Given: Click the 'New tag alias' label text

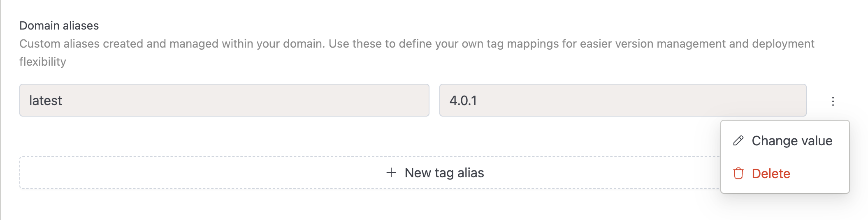Looking at the screenshot, I should (444, 173).
